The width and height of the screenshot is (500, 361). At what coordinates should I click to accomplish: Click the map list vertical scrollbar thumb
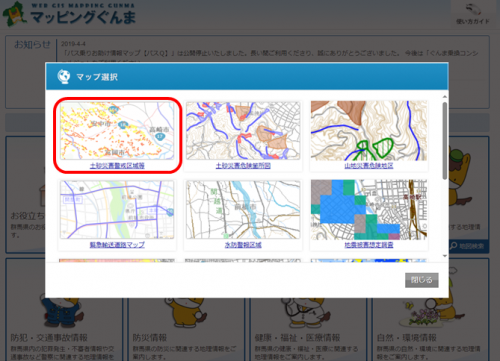pyautogui.click(x=445, y=141)
